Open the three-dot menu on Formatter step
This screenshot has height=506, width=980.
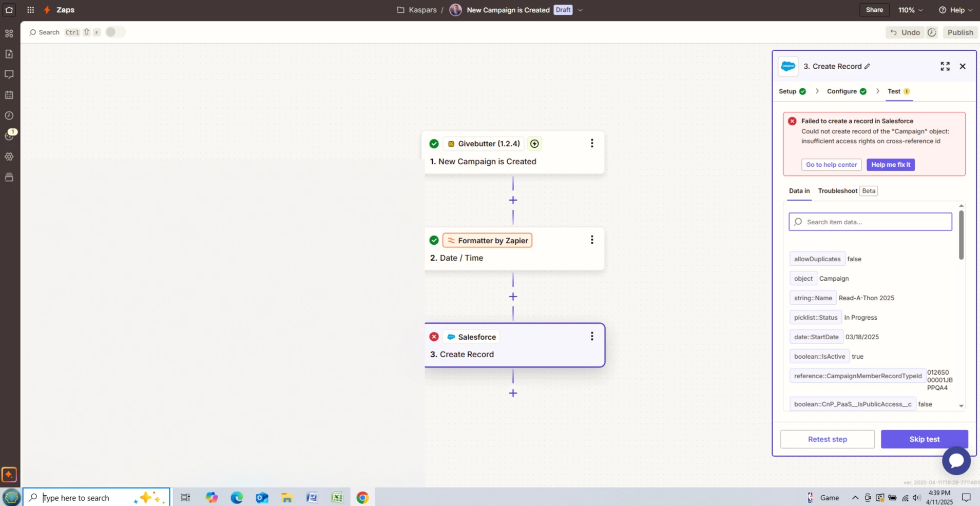pos(592,240)
